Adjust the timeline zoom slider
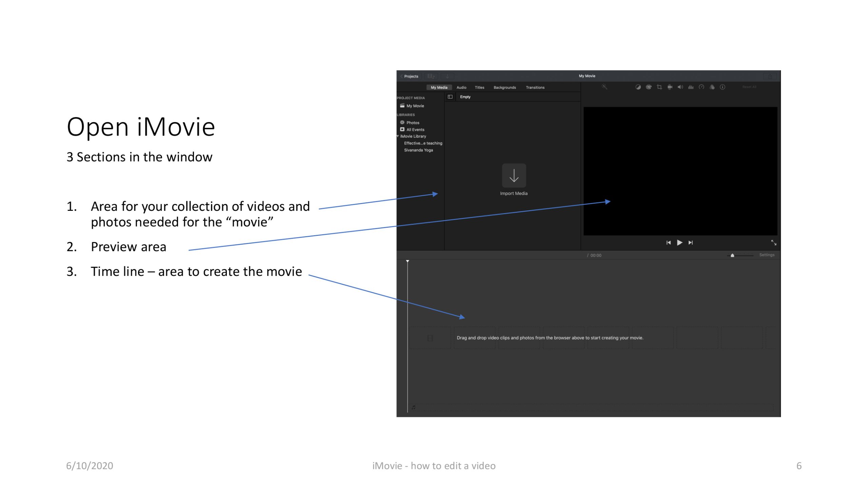Image resolution: width=868 pixels, height=488 pixels. click(x=732, y=256)
